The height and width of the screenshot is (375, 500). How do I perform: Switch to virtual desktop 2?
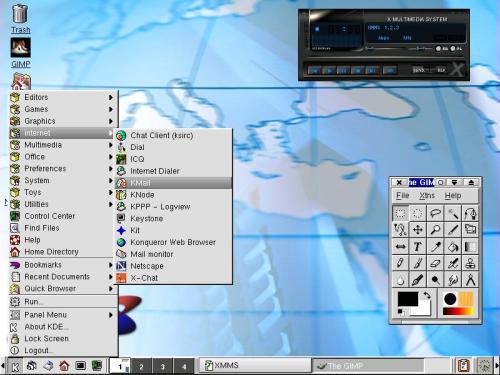(x=141, y=367)
